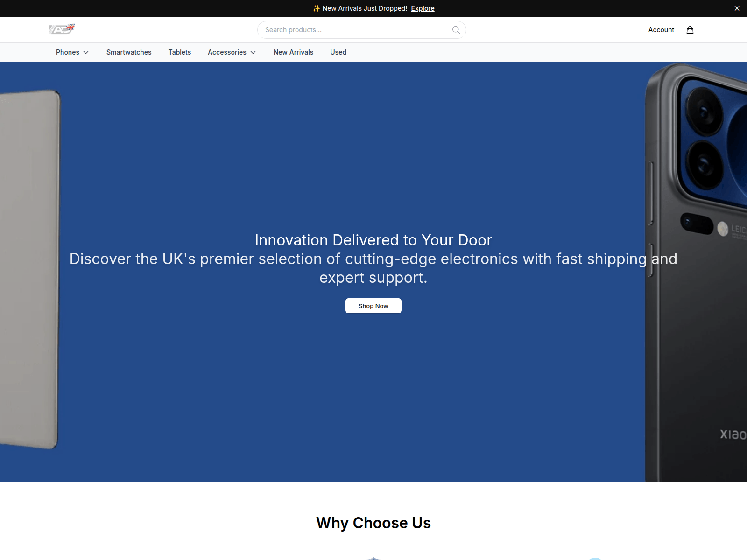747x560 pixels.
Task: Open the shopping bag cart icon
Action: coord(690,30)
